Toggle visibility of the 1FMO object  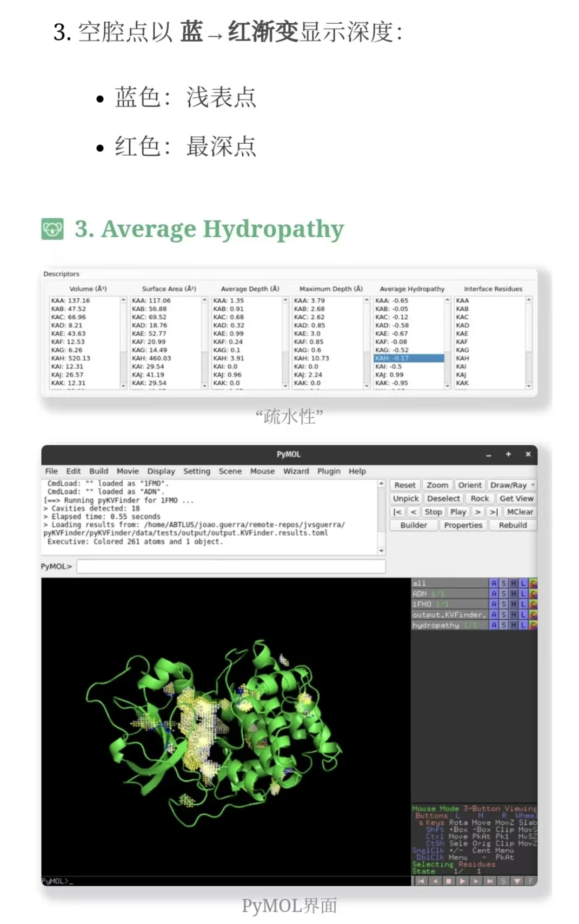[450, 604]
